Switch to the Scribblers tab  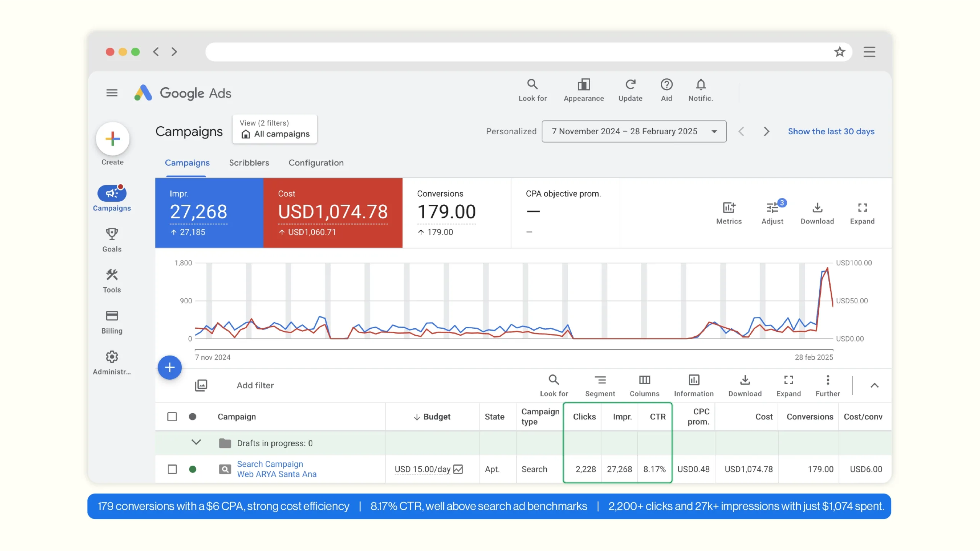249,163
